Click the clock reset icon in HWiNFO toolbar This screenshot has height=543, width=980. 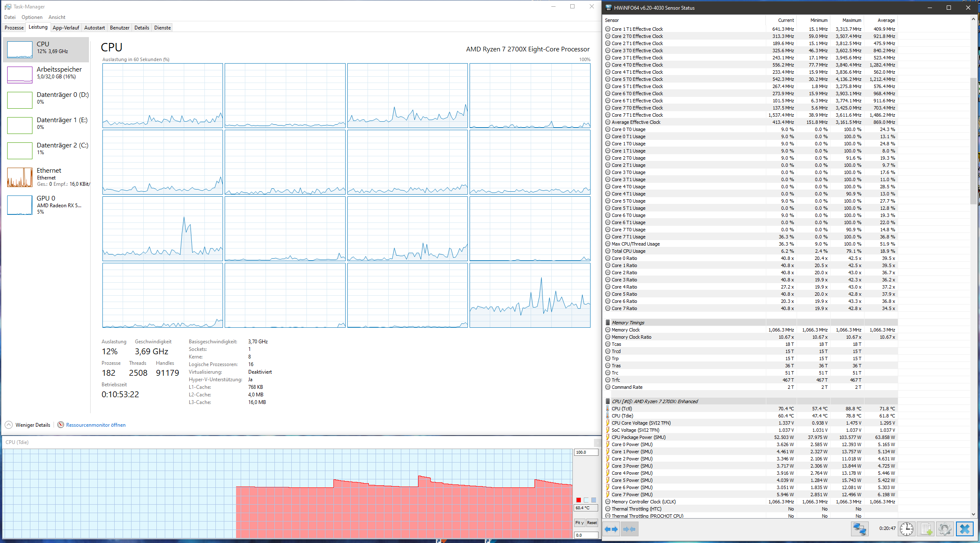click(x=907, y=529)
